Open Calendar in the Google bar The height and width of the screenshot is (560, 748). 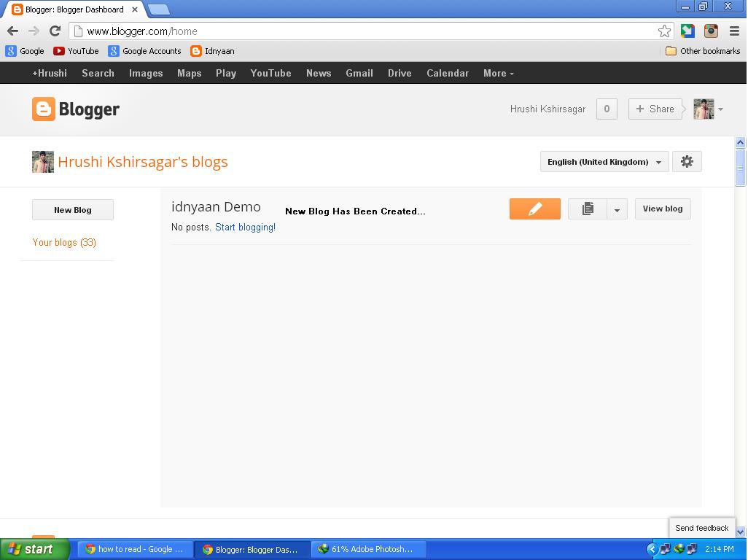tap(448, 74)
